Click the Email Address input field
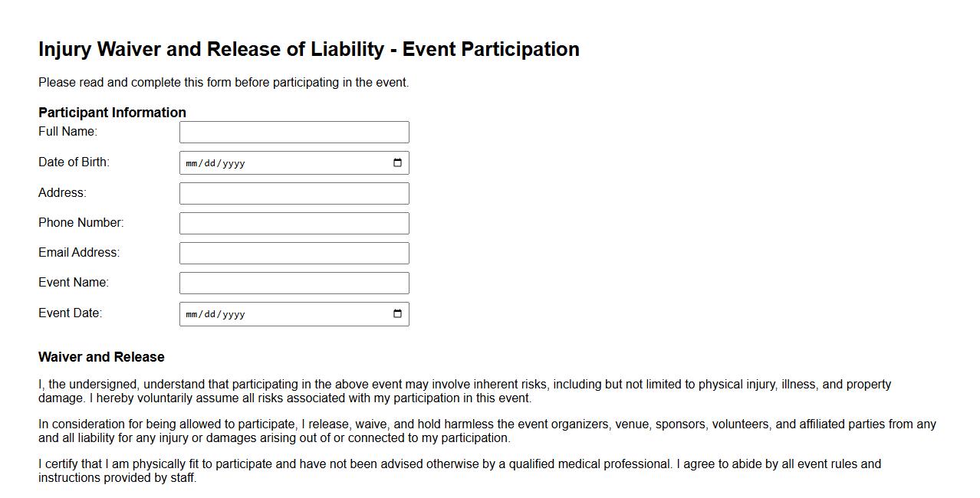The height and width of the screenshot is (498, 980). coord(294,252)
